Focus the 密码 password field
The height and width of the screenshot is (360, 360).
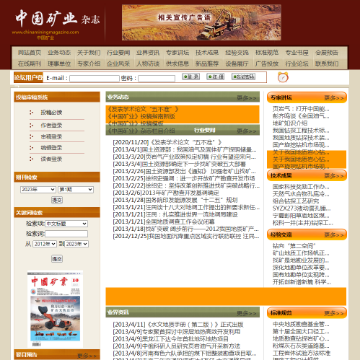point(157,79)
